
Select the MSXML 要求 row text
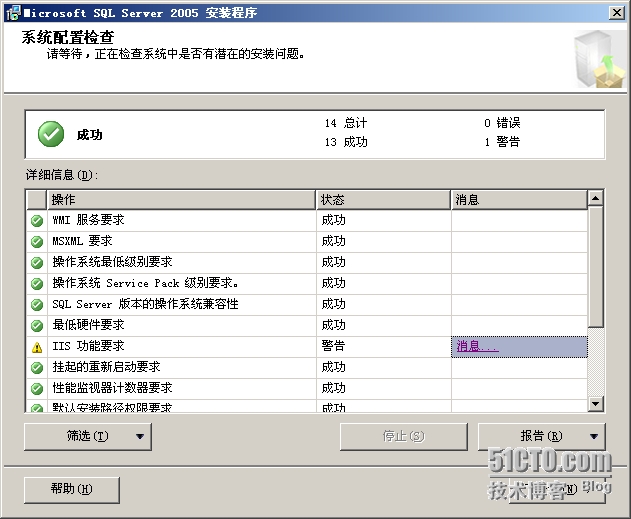tap(82, 241)
